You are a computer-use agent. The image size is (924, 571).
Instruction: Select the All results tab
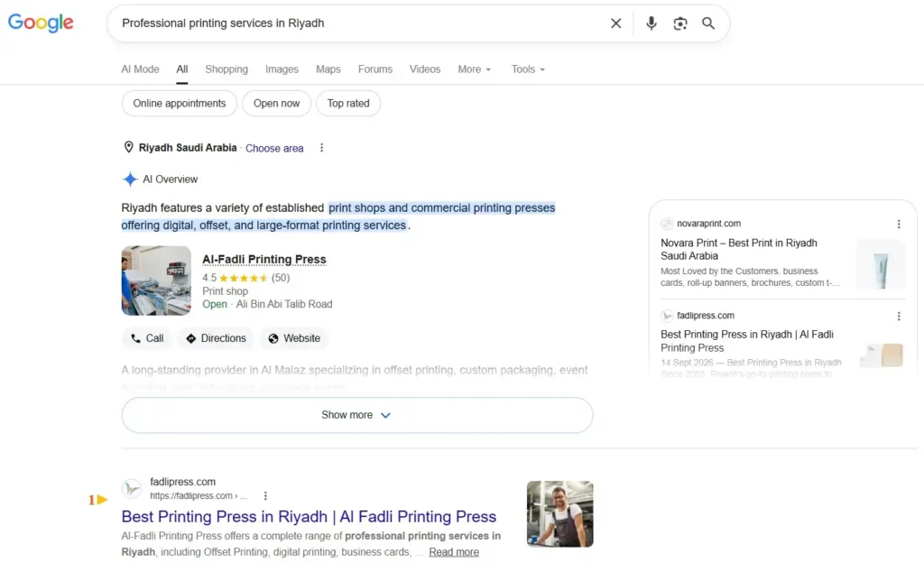click(182, 69)
